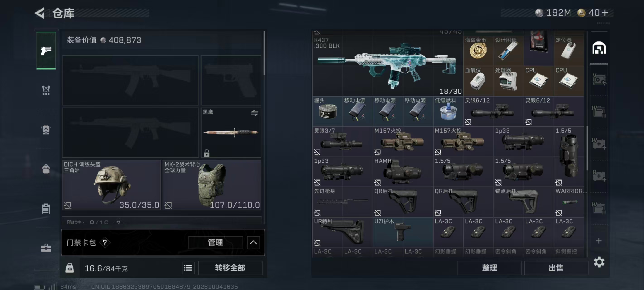Select the 设计图纸 item

click(x=509, y=51)
